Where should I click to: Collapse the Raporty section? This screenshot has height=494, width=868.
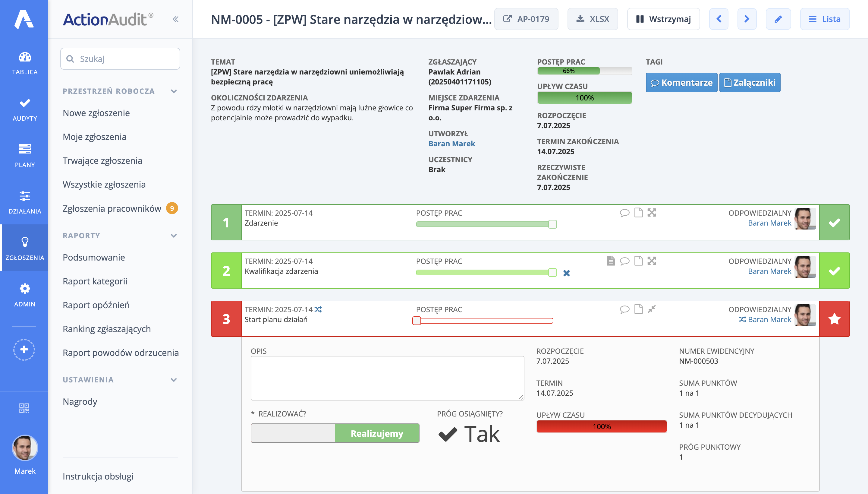click(x=174, y=236)
